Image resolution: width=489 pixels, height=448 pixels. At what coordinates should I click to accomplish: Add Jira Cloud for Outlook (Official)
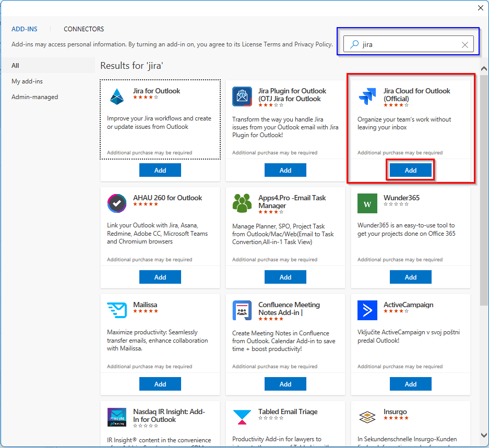pyautogui.click(x=411, y=170)
